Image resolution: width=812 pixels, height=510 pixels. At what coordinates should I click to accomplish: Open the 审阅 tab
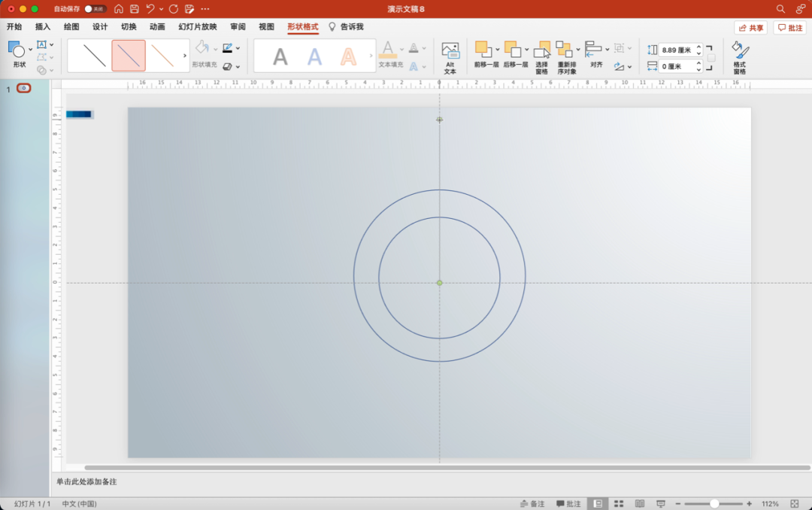238,27
